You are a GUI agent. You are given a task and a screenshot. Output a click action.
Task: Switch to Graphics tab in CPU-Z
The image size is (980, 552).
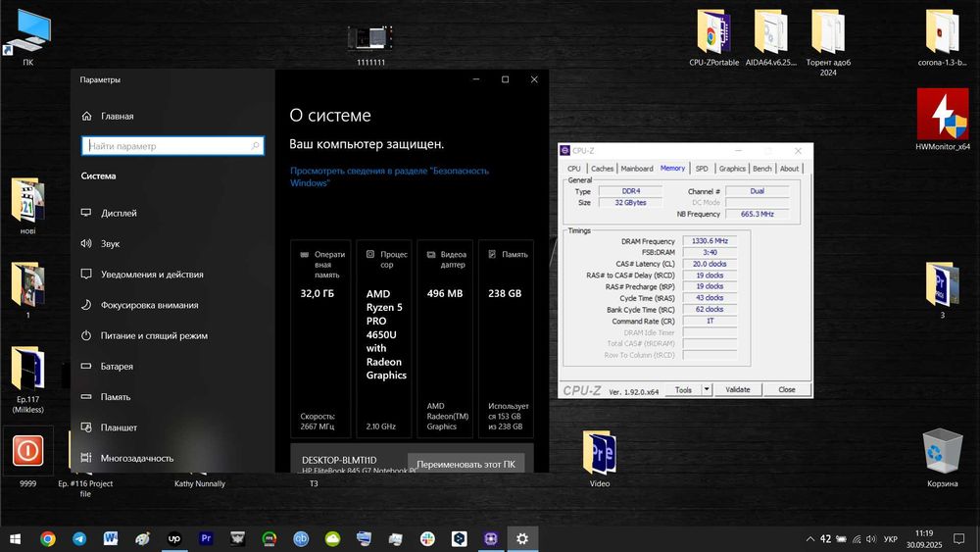pos(732,169)
